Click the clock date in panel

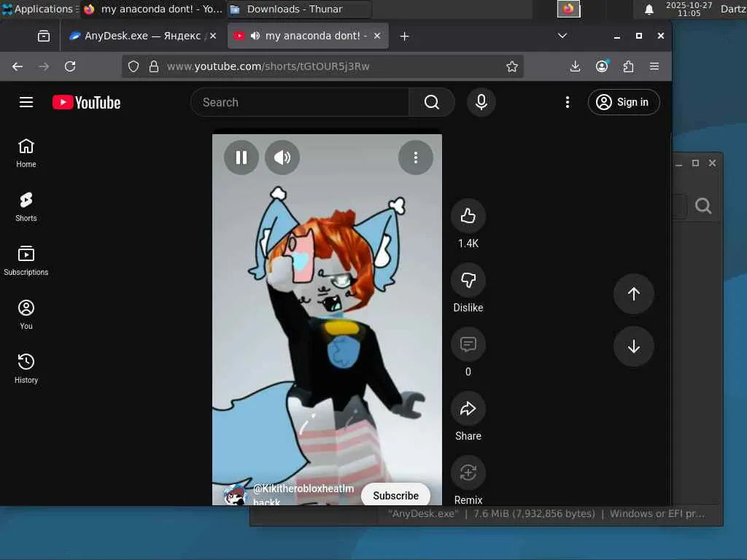tap(689, 9)
